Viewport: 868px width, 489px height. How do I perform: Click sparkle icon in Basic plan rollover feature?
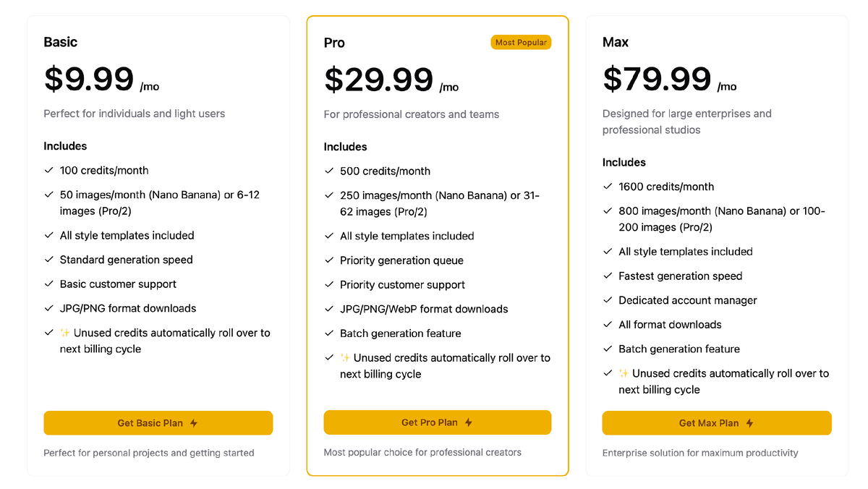65,333
